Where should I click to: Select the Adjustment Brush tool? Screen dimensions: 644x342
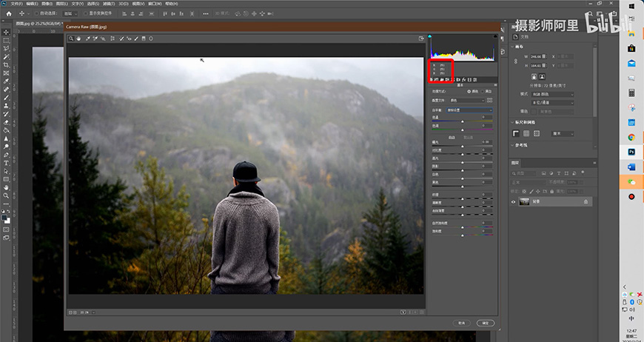pyautogui.click(x=136, y=38)
